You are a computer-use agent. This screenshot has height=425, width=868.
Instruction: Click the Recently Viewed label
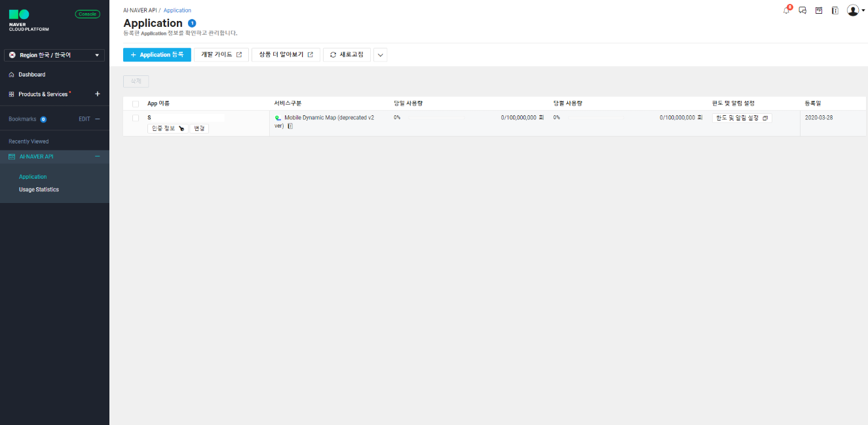pyautogui.click(x=28, y=141)
